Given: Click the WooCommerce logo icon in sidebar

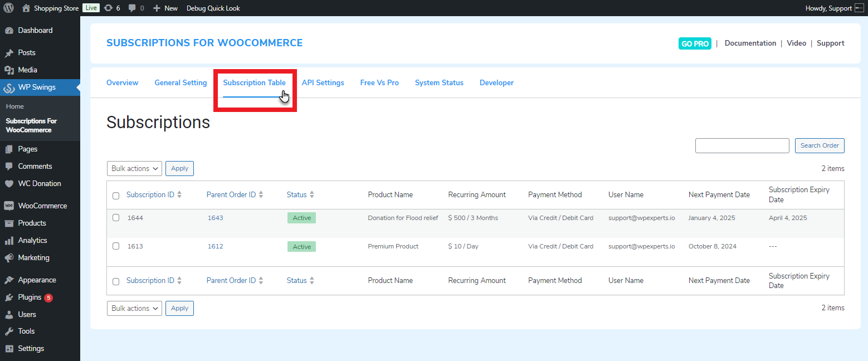Looking at the screenshot, I should (x=9, y=206).
